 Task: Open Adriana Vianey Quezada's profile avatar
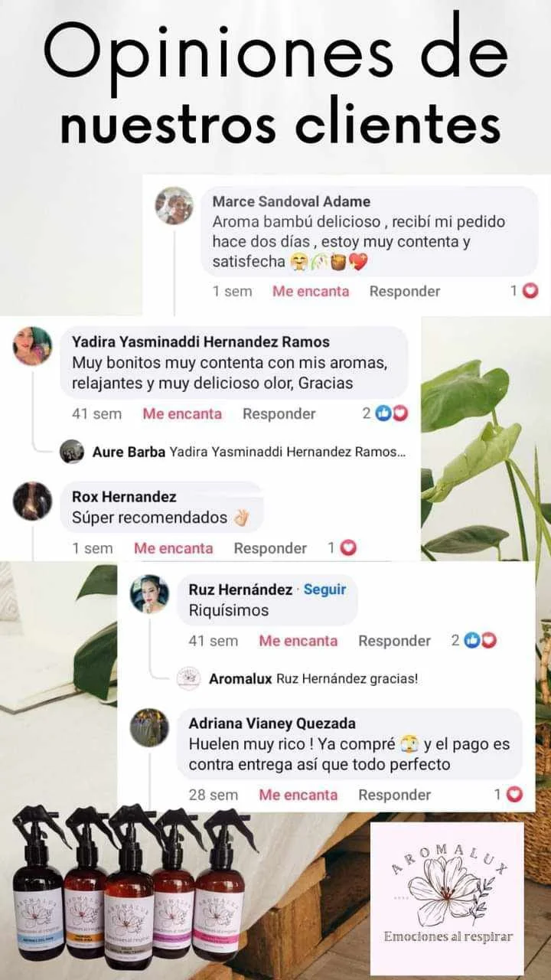coord(149,727)
